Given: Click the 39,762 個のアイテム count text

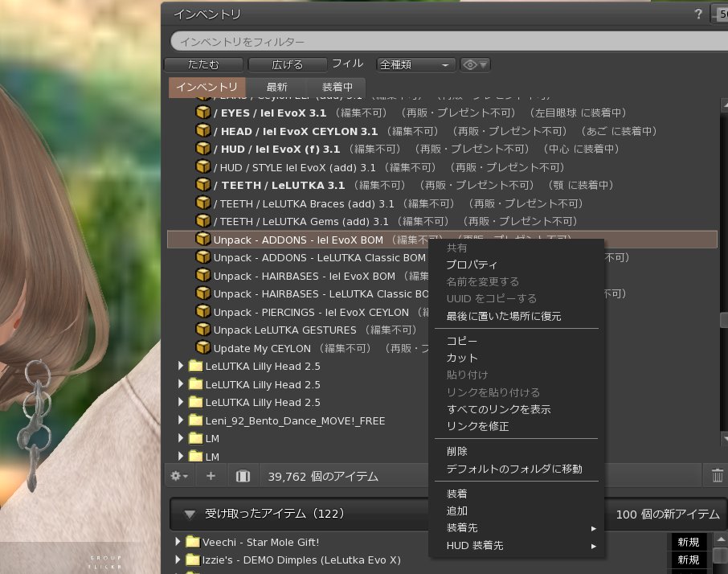Looking at the screenshot, I should coord(323,477).
